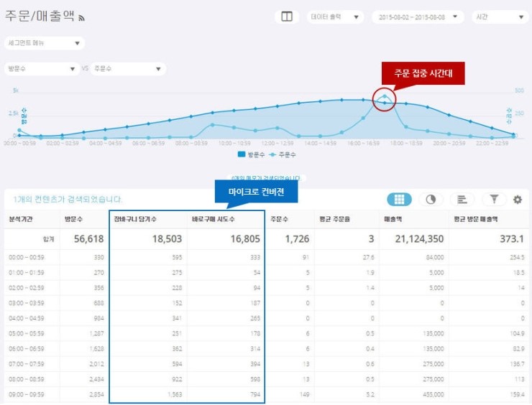532x405 pixels.
Task: Expand the 세그먼트 메뉴 dropdown
Action: [45, 43]
